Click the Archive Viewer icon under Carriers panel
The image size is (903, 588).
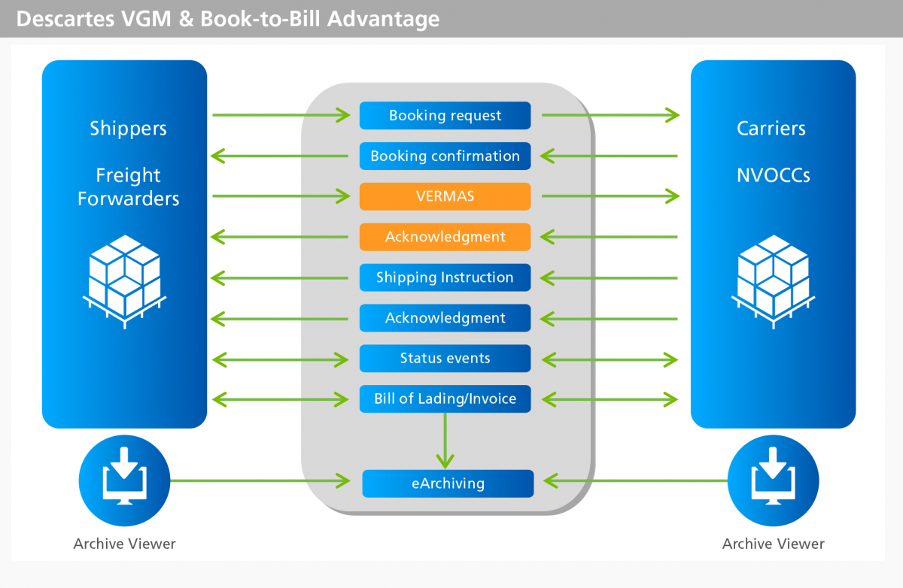[x=773, y=480]
